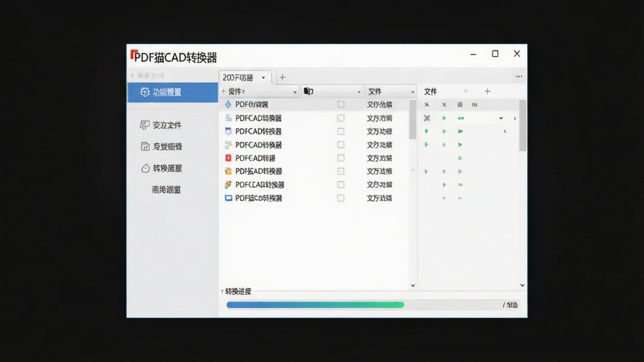Open the gear settings item in the sidebar
The height and width of the screenshot is (362, 644).
point(172,92)
